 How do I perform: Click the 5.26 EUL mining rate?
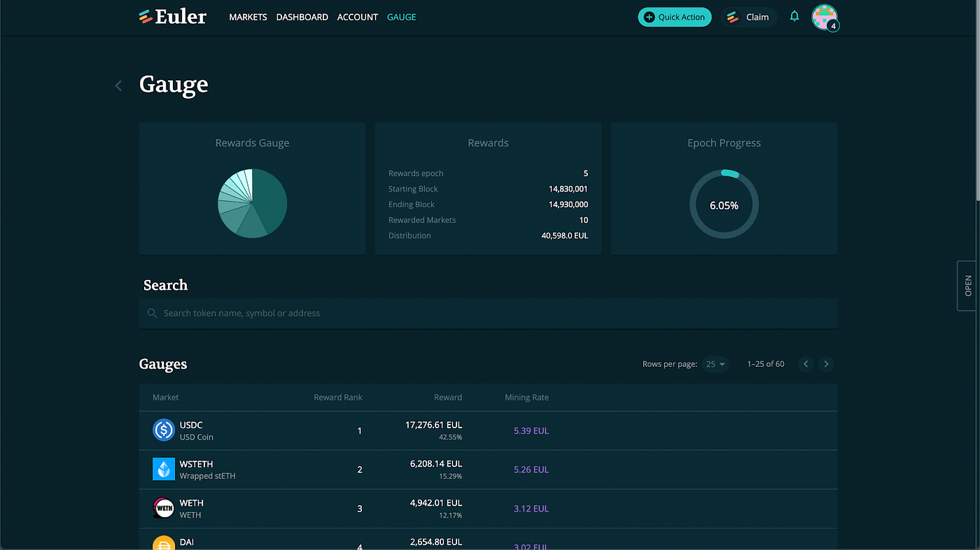coord(531,470)
